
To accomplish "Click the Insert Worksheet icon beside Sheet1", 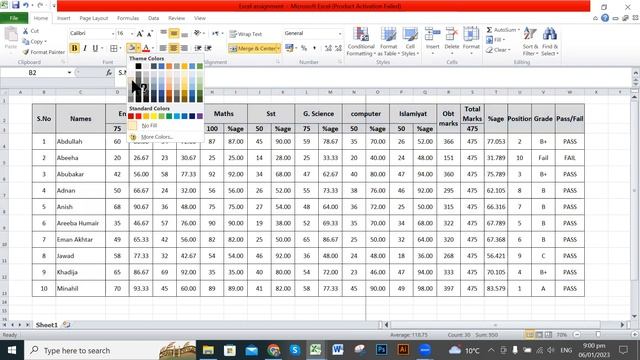I will pos(67,324).
